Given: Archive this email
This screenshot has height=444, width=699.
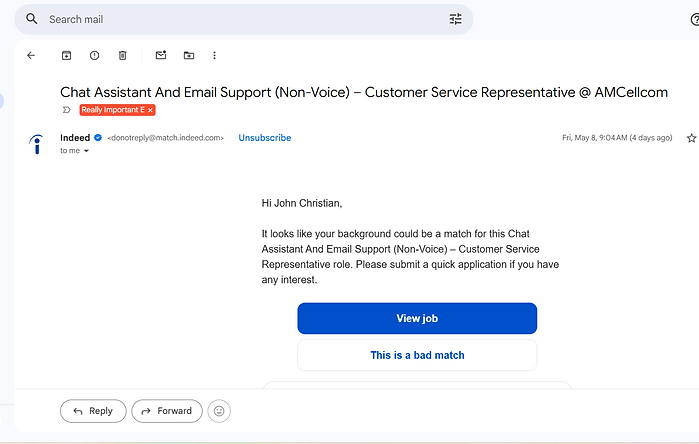Looking at the screenshot, I should tap(66, 55).
